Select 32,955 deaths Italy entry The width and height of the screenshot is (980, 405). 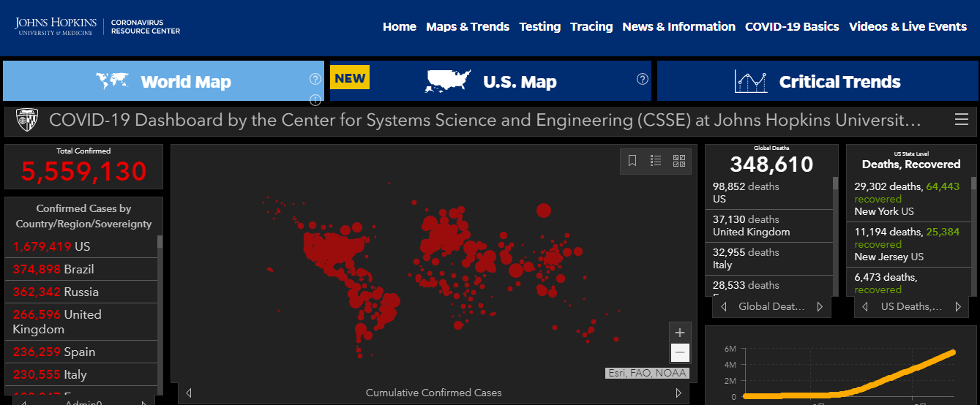point(769,259)
